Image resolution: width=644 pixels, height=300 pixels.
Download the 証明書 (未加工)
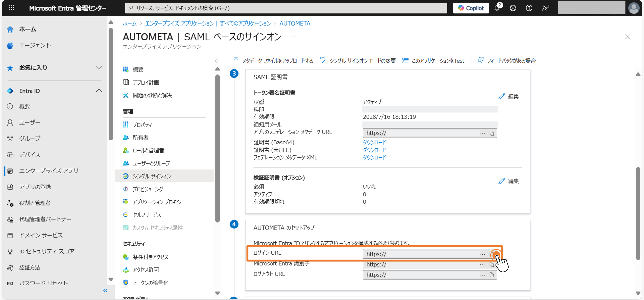click(x=374, y=150)
